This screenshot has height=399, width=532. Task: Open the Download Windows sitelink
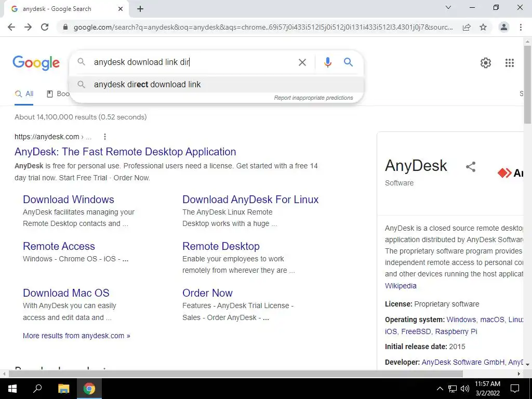69,199
